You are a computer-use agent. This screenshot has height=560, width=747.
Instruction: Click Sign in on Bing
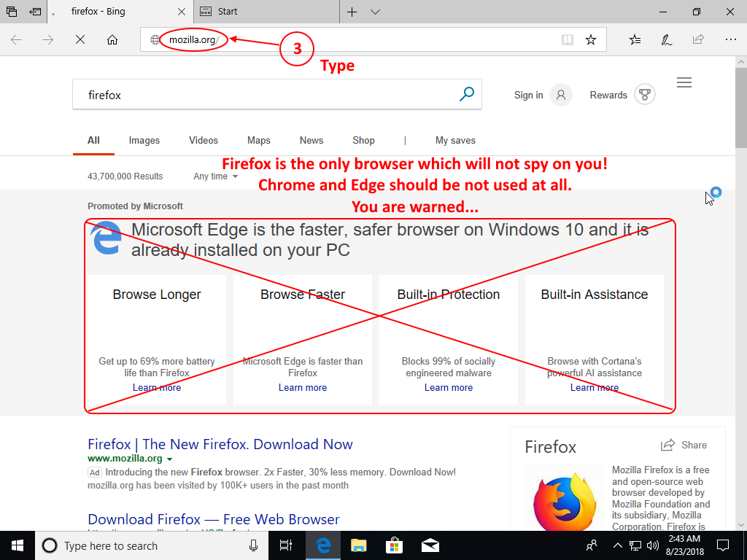tap(528, 95)
